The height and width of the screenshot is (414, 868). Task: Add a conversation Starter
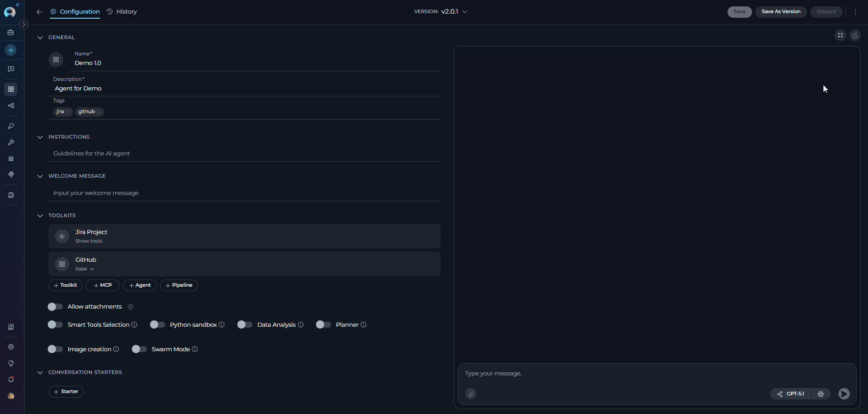click(66, 392)
